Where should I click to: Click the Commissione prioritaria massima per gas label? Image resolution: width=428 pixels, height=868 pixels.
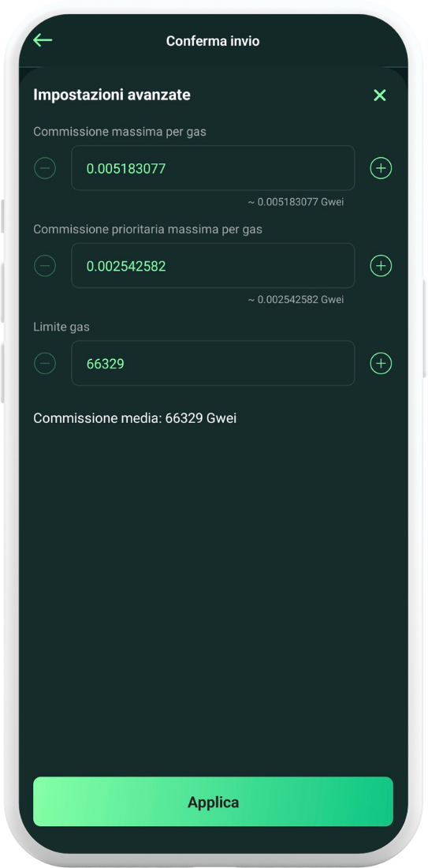[x=147, y=229]
